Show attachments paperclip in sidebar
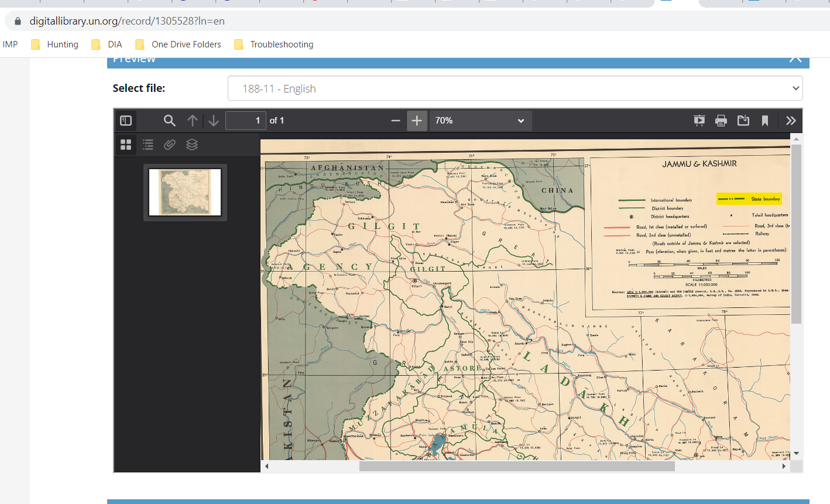 170,145
